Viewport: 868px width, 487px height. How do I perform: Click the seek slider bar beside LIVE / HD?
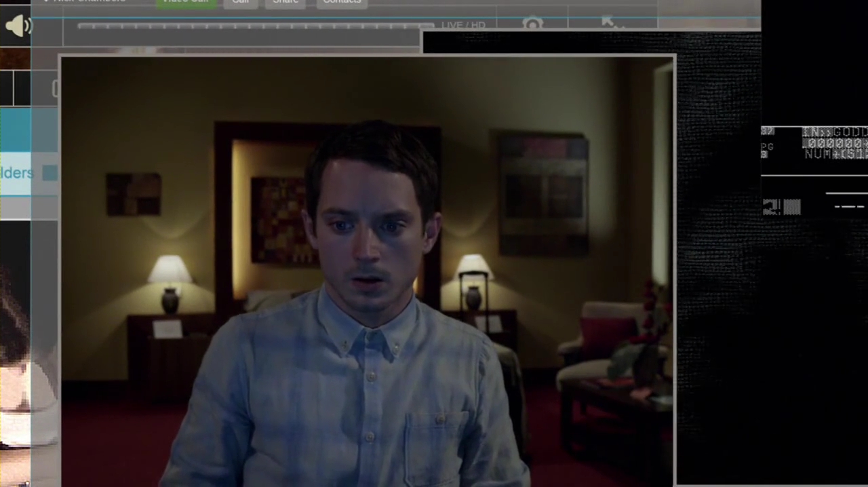[x=256, y=26]
